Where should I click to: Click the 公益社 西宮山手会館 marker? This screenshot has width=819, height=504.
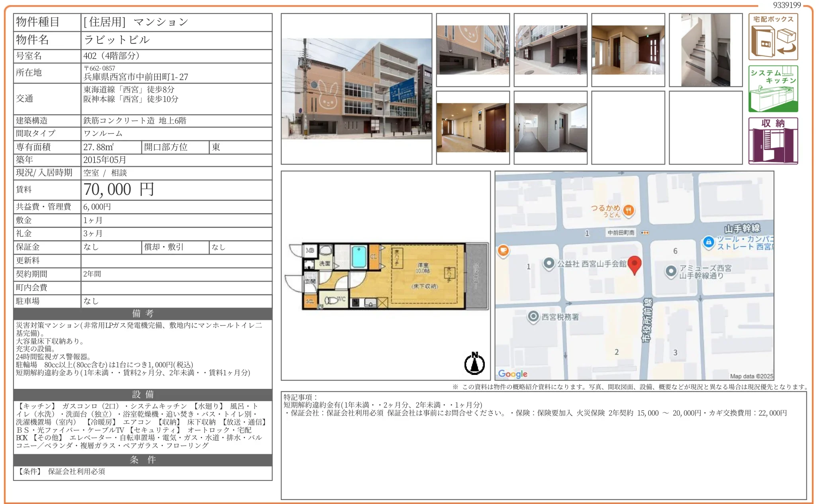click(549, 263)
